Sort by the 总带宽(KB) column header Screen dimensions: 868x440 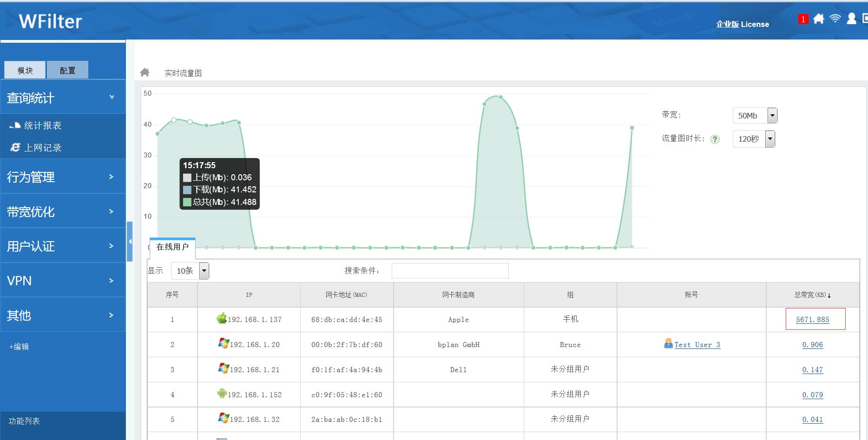coord(812,295)
